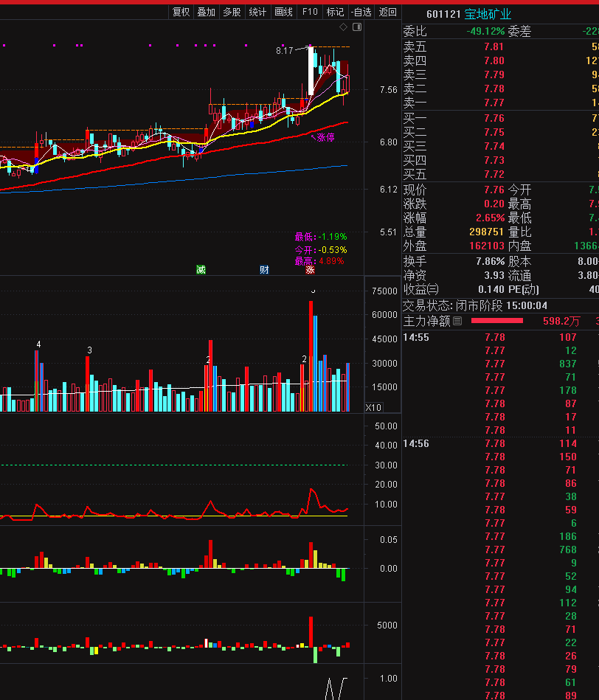Open the 统计 statistics menu
This screenshot has width=599, height=700.
tap(257, 12)
